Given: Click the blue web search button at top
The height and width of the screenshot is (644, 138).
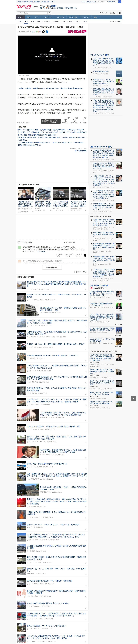Looking at the screenshot, I should coord(120,2).
